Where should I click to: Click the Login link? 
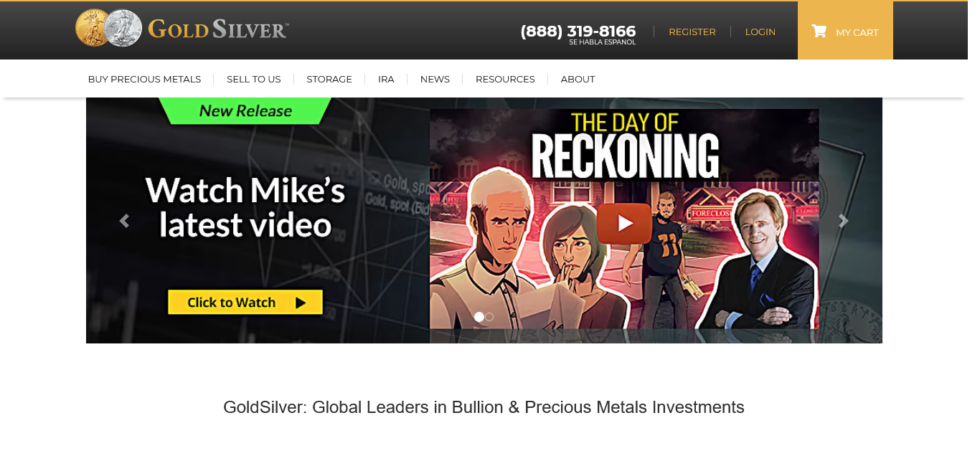[x=760, y=32]
